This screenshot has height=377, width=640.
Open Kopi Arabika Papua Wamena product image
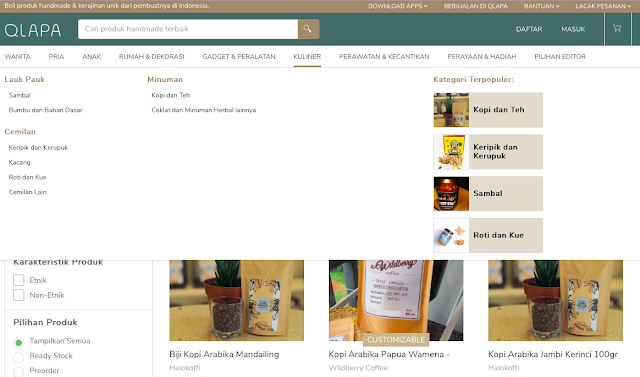point(396,301)
